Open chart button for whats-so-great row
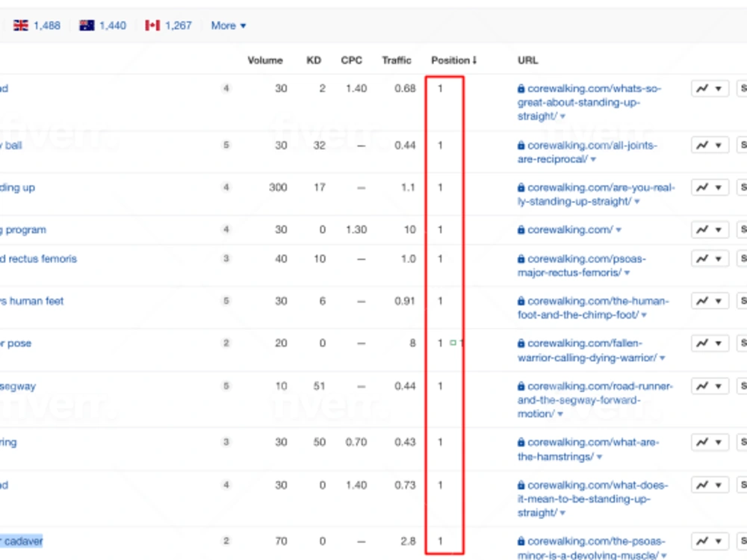747x560 pixels. coord(710,89)
